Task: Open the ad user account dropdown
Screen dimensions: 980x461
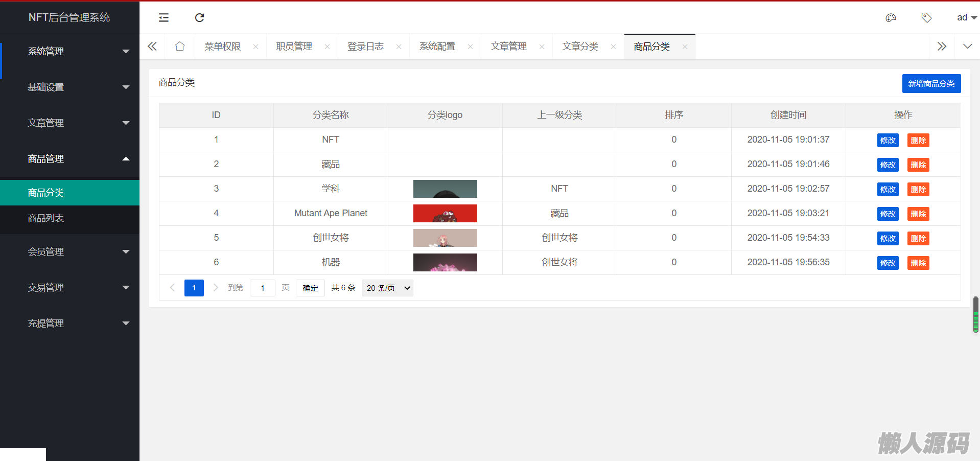Action: point(966,18)
